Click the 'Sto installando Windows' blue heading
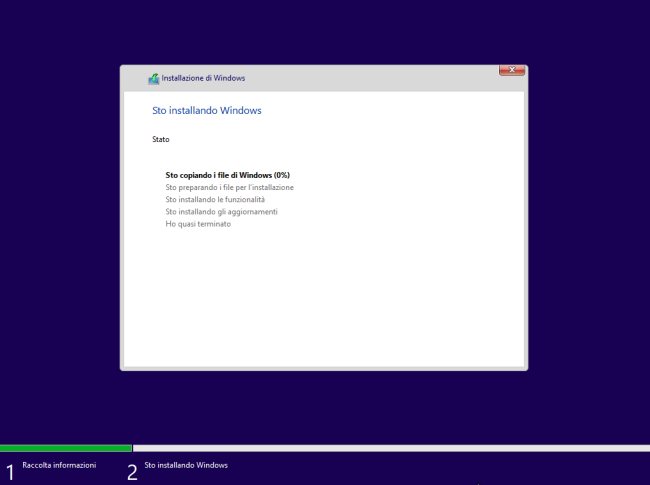650x485 pixels. pos(207,110)
